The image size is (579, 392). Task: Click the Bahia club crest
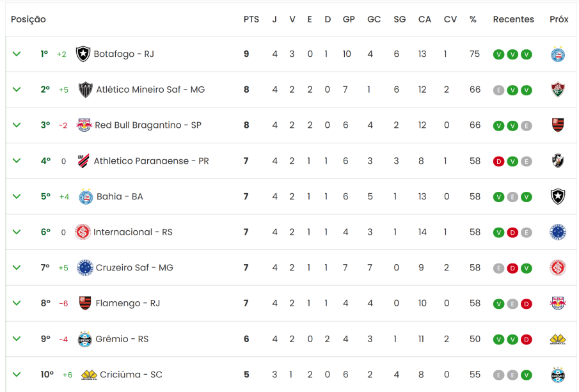click(86, 196)
